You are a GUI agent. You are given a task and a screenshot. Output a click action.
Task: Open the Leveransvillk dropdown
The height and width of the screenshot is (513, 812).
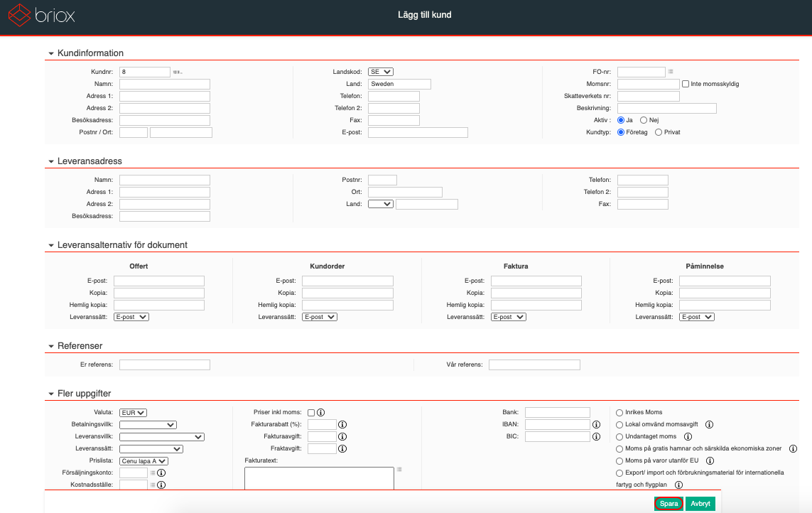click(161, 437)
